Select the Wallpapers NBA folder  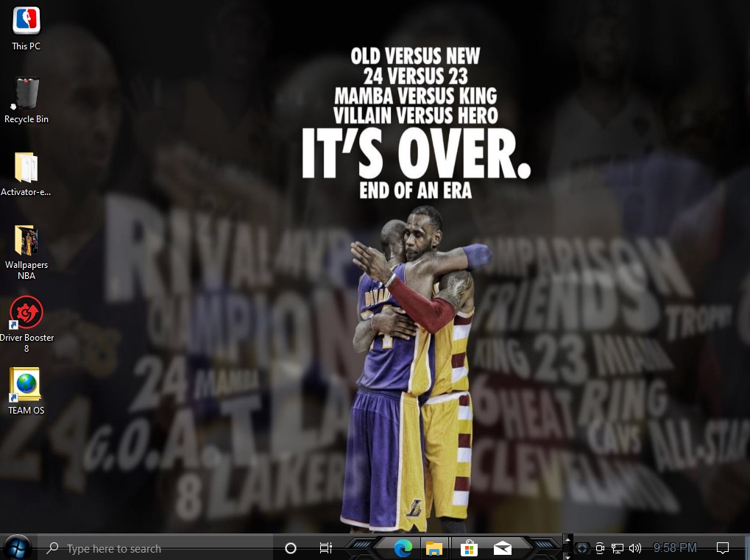pyautogui.click(x=26, y=252)
